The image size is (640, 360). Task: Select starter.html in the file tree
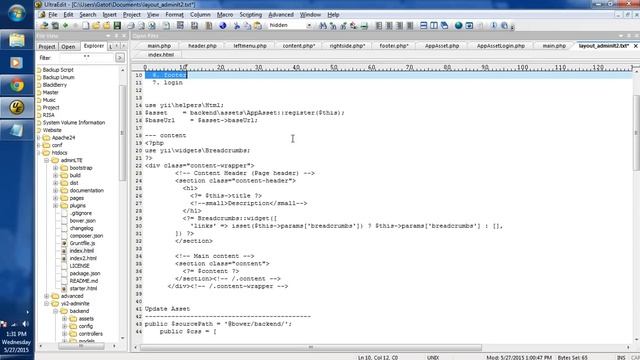[x=83, y=289]
